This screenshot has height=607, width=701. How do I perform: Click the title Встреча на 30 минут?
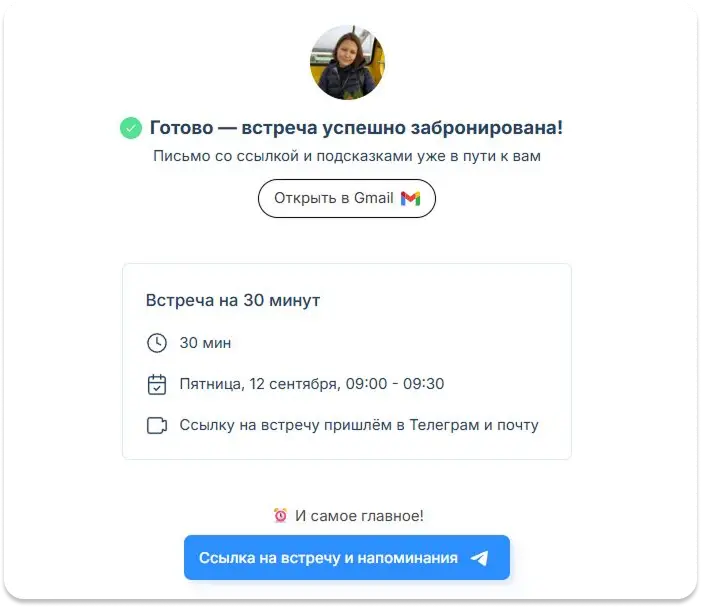click(233, 300)
